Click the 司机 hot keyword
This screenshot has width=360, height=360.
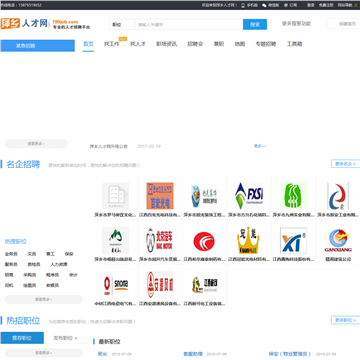9,285
